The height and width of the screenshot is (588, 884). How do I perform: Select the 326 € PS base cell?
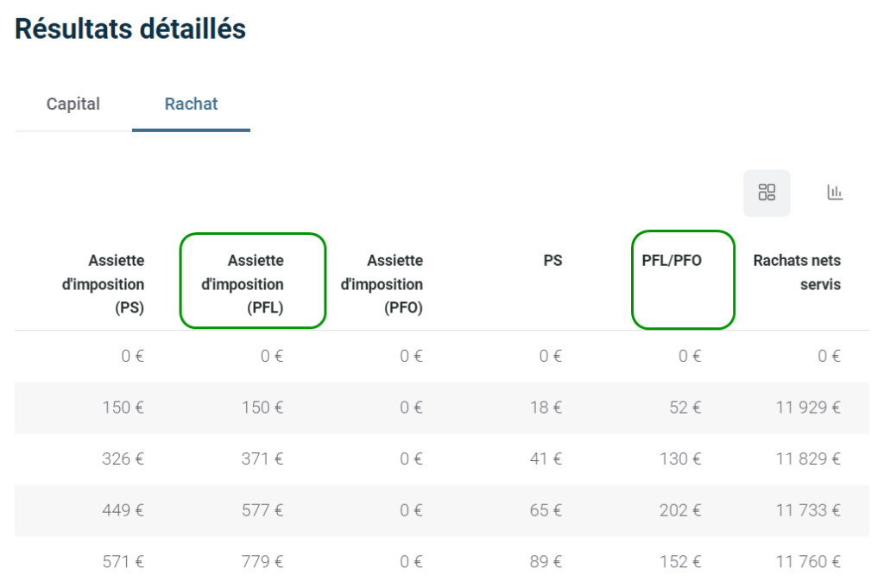pos(123,459)
